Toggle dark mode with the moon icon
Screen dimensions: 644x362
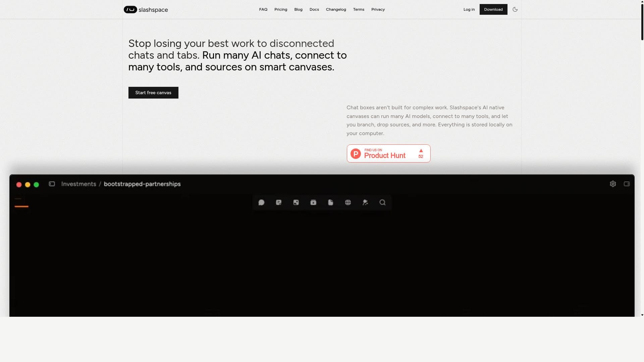coord(515,9)
